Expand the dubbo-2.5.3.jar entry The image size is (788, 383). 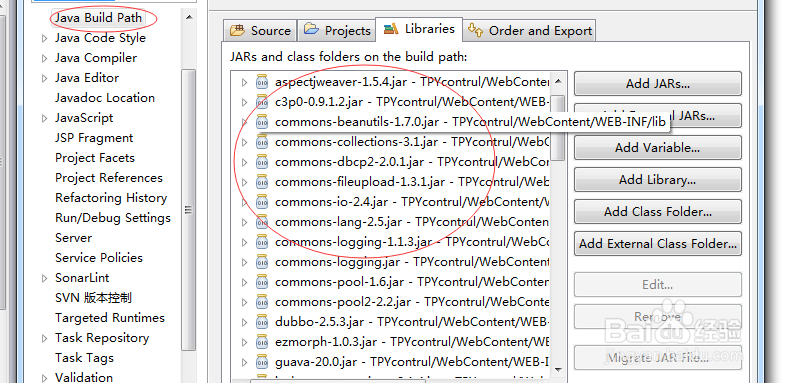(244, 322)
